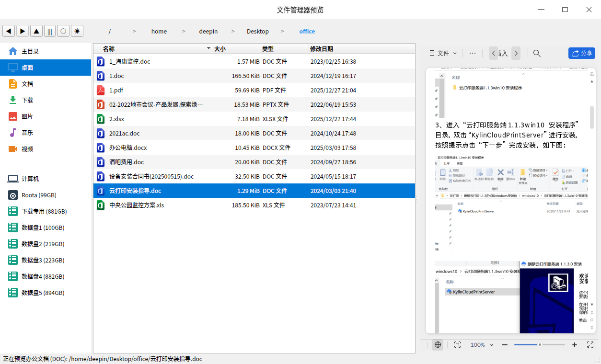Navigate to the Desktop breadcrumb

click(x=258, y=31)
